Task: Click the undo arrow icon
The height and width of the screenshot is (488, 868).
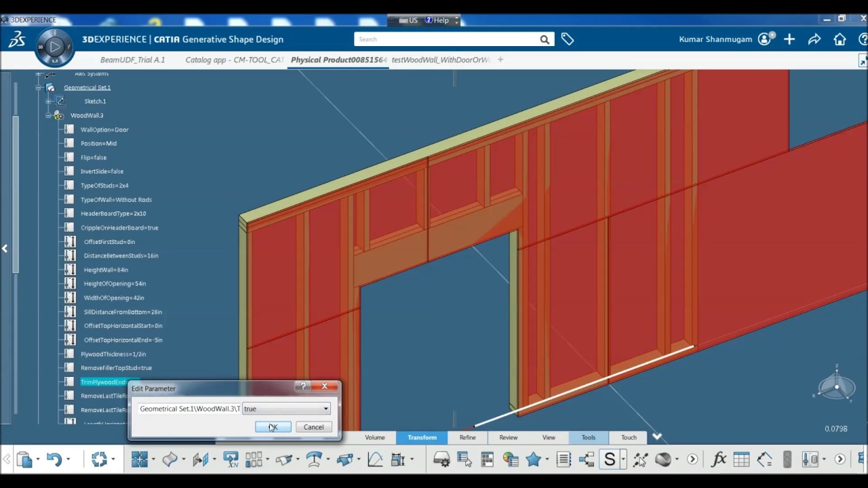Action: (54, 460)
